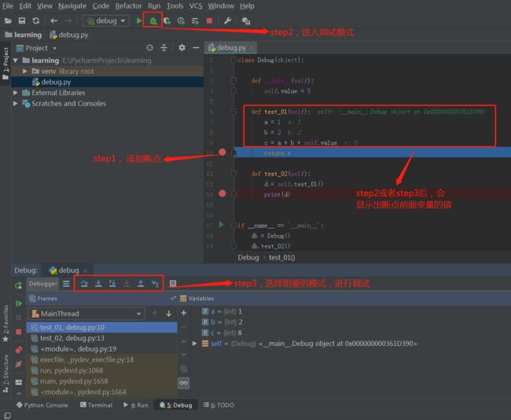Select frame test_01, debug.py:10
The image size is (511, 420).
click(x=102, y=327)
